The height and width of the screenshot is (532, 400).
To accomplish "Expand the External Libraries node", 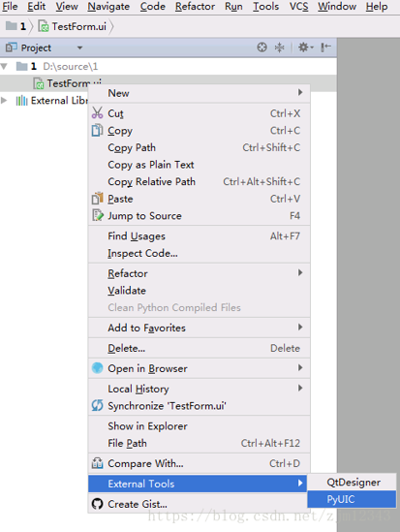I will click(4, 101).
